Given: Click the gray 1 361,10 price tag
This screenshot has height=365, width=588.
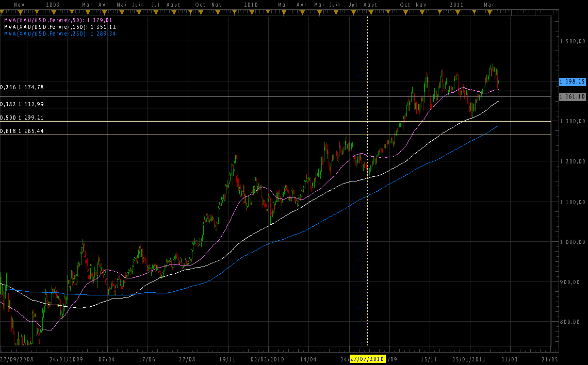Looking at the screenshot, I should [x=573, y=96].
